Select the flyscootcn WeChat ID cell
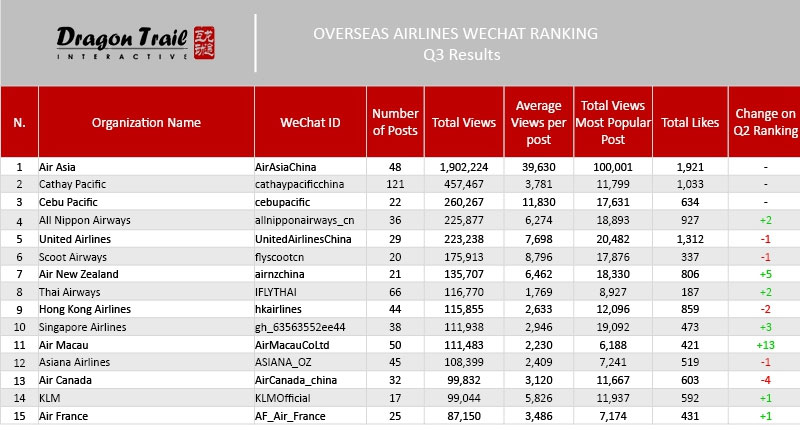The height and width of the screenshot is (430, 800). click(283, 256)
